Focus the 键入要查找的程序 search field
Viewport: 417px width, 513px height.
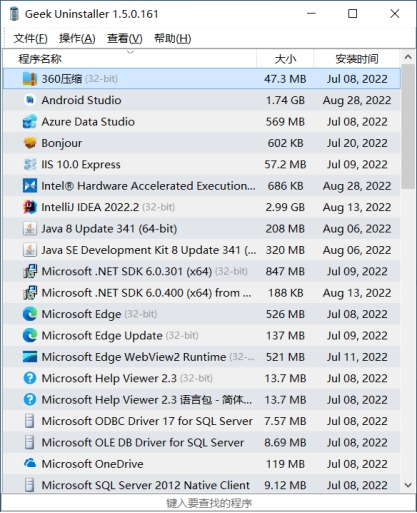coord(208,503)
